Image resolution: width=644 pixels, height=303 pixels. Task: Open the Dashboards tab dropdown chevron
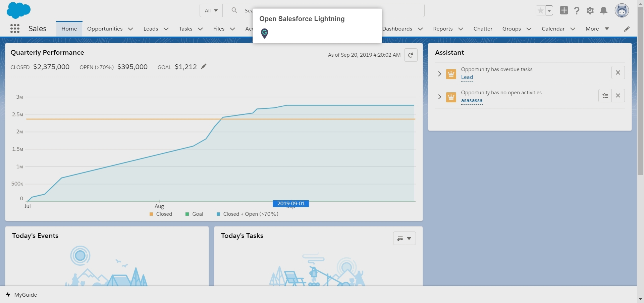click(420, 29)
